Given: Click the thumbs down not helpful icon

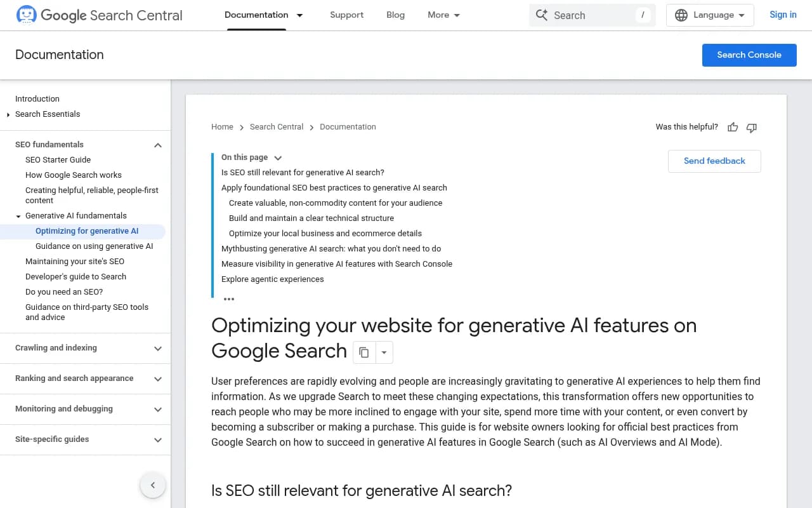Looking at the screenshot, I should click(752, 127).
